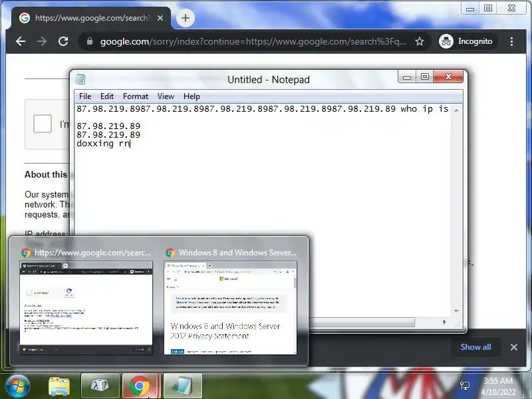Close the Chrome downloads bar

[x=513, y=347]
